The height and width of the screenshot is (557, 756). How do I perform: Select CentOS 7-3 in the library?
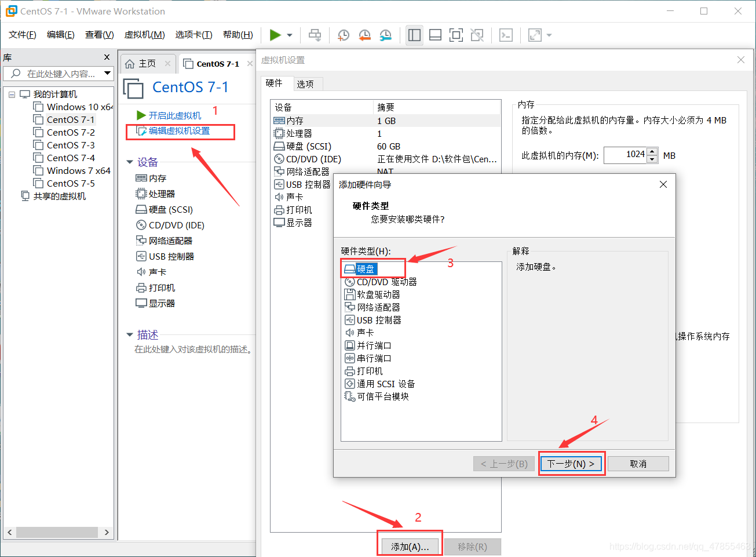coord(64,145)
